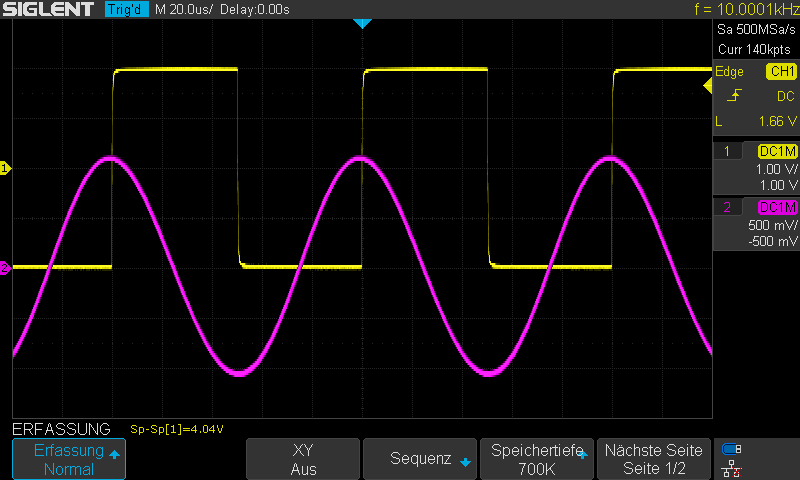Screen dimensions: 800x480
Task: Click the rising edge trigger slope icon
Action: pos(734,95)
